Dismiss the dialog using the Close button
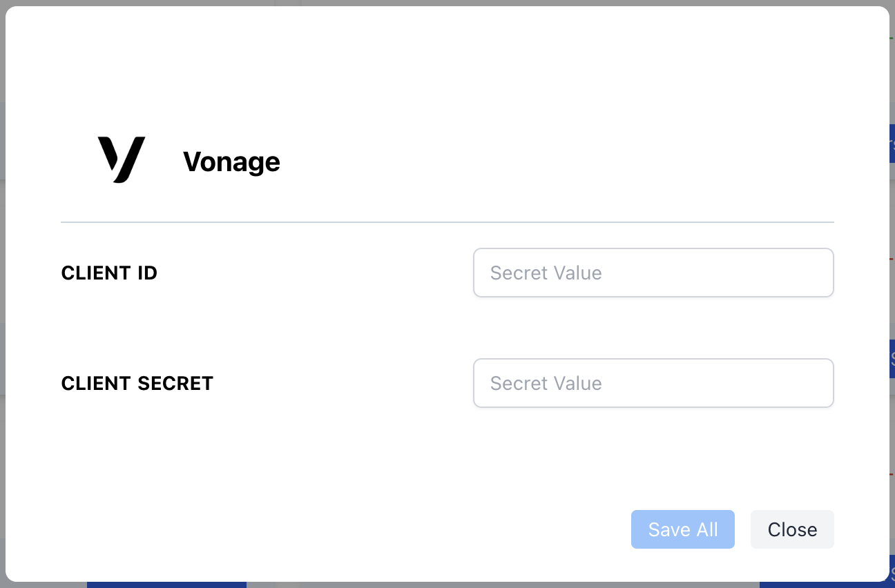The image size is (895, 588). point(792,529)
